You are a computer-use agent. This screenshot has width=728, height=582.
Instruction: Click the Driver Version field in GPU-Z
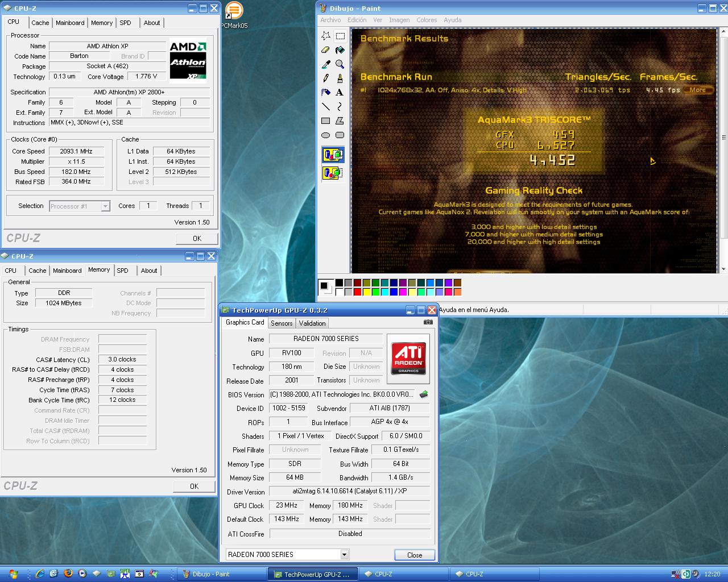click(x=349, y=491)
